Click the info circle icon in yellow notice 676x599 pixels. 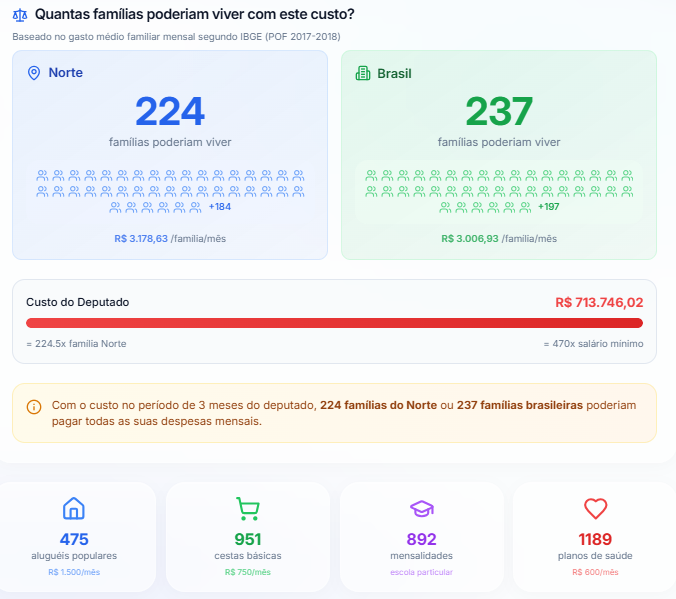pyautogui.click(x=34, y=406)
